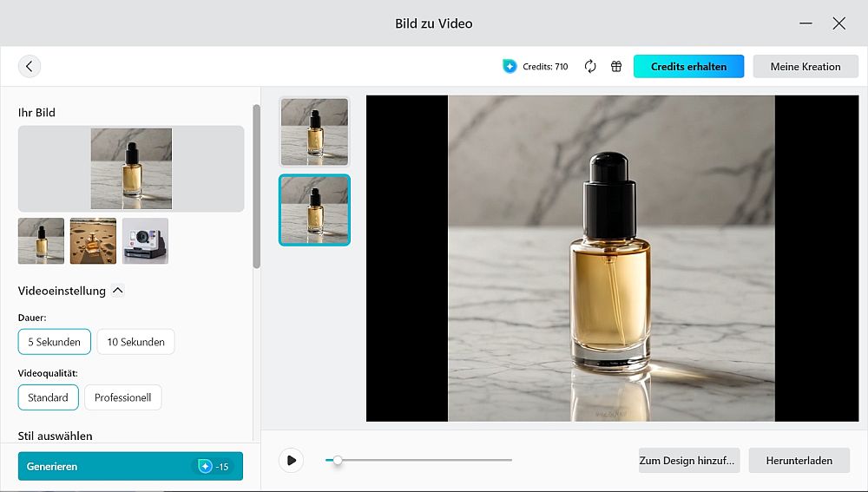The width and height of the screenshot is (868, 492).
Task: Go back with the arrow button
Action: click(30, 67)
